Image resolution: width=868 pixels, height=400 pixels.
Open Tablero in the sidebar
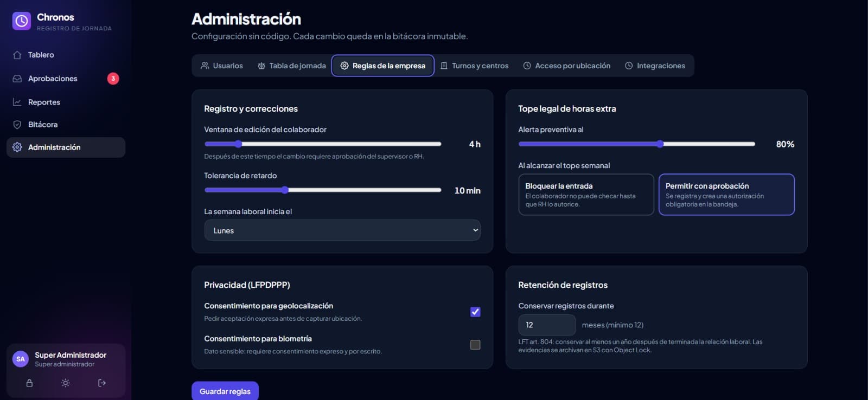tap(66, 55)
